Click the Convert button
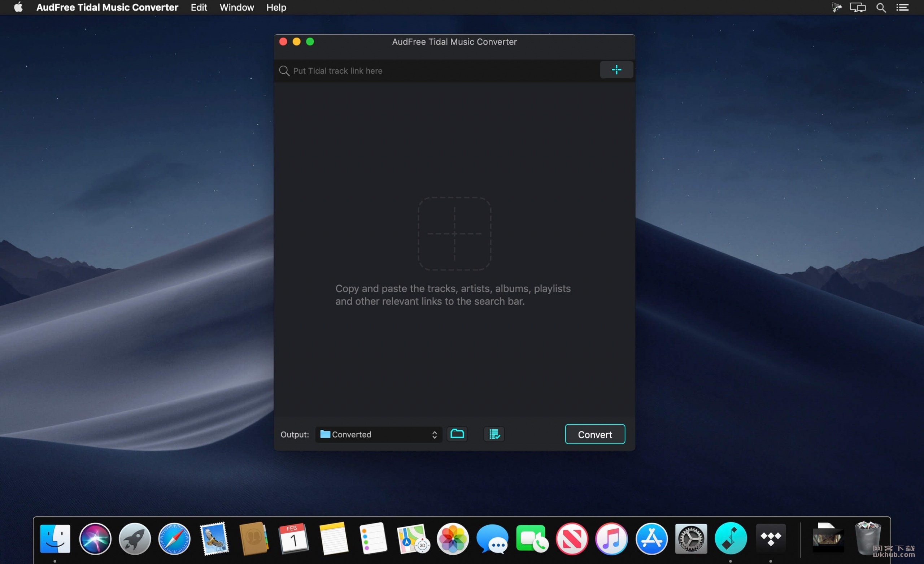 point(595,434)
